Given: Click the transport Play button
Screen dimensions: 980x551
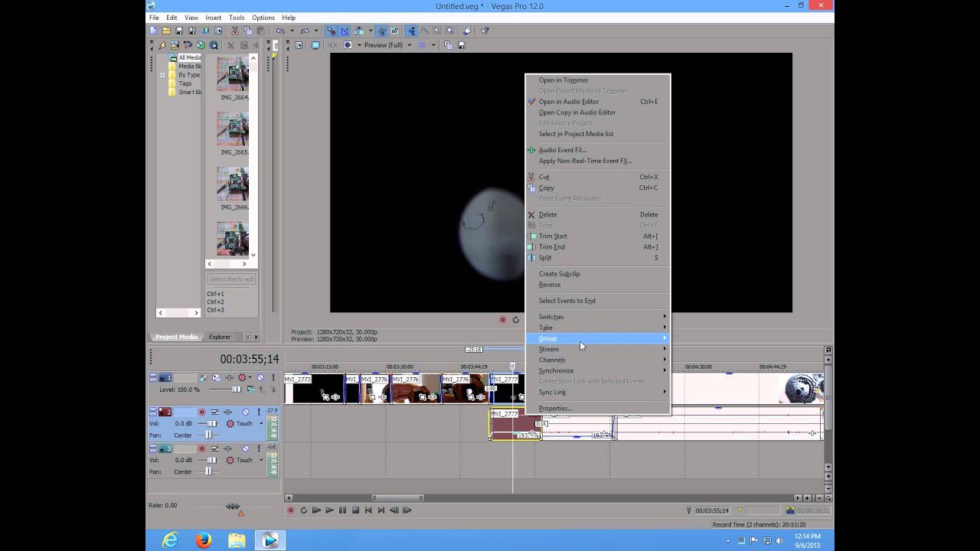Looking at the screenshot, I should pos(329,510).
